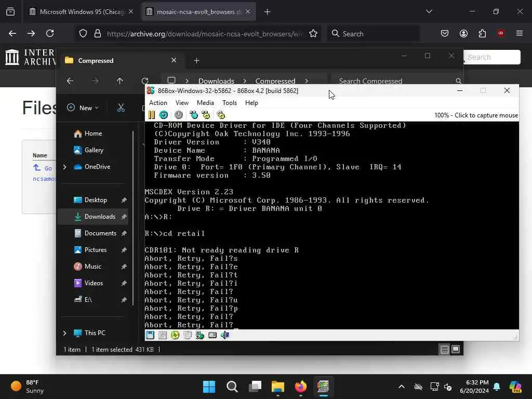532x399 pixels.
Task: Click the speaker sound icon in 86Box
Action: 225,335
